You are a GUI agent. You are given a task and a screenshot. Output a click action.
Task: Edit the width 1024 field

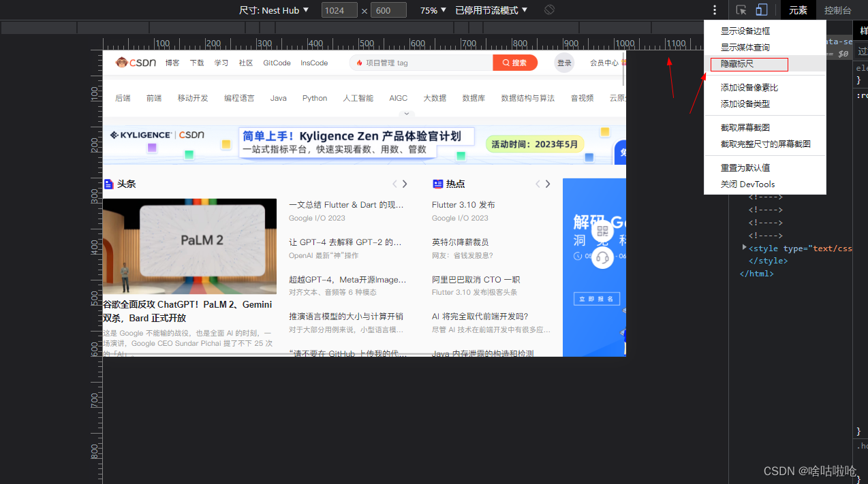(x=339, y=10)
